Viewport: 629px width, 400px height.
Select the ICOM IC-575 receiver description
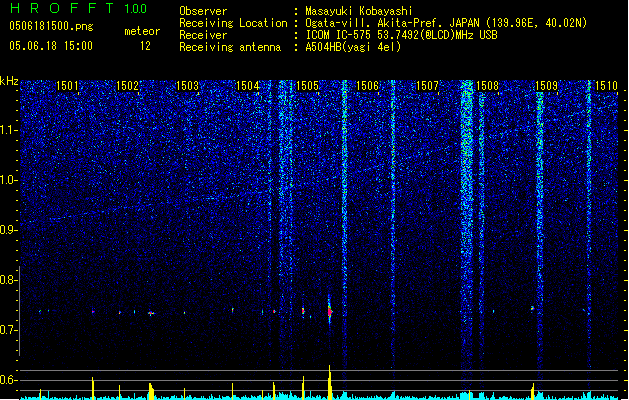pos(402,35)
